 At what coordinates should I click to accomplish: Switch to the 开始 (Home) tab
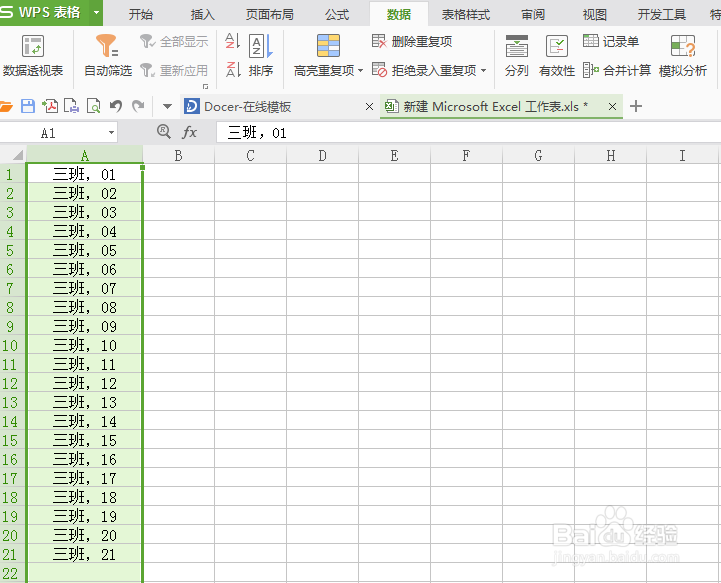pos(141,15)
